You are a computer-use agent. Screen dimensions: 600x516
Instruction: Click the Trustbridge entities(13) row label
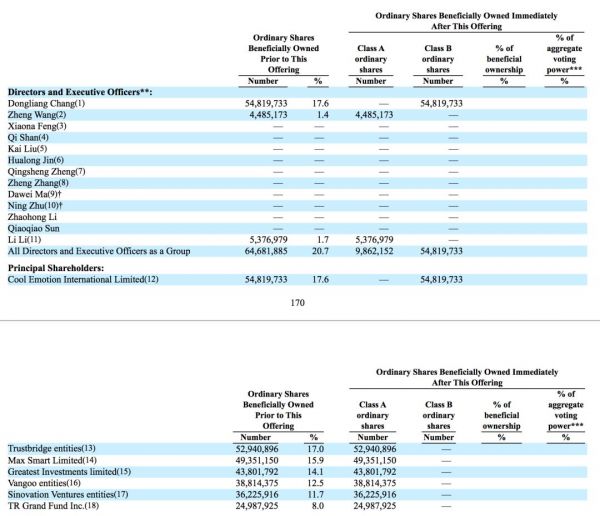click(x=50, y=449)
